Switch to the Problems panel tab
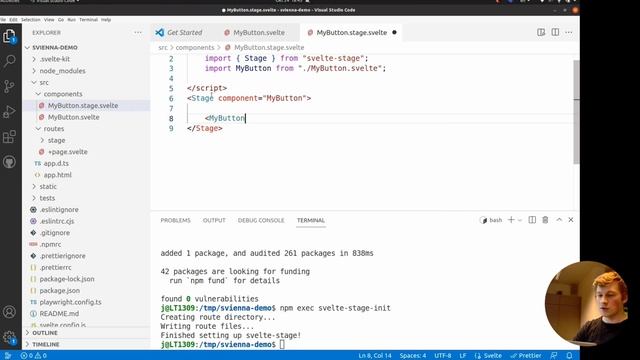The image size is (640, 360). click(x=176, y=220)
